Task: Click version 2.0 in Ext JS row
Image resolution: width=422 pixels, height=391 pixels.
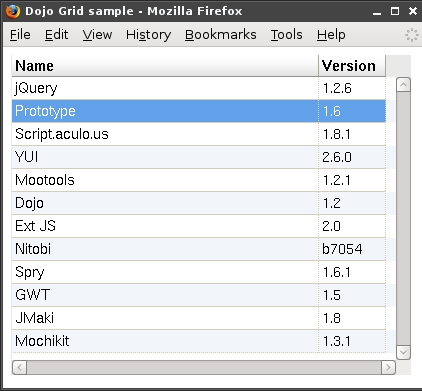Action: (x=352, y=226)
